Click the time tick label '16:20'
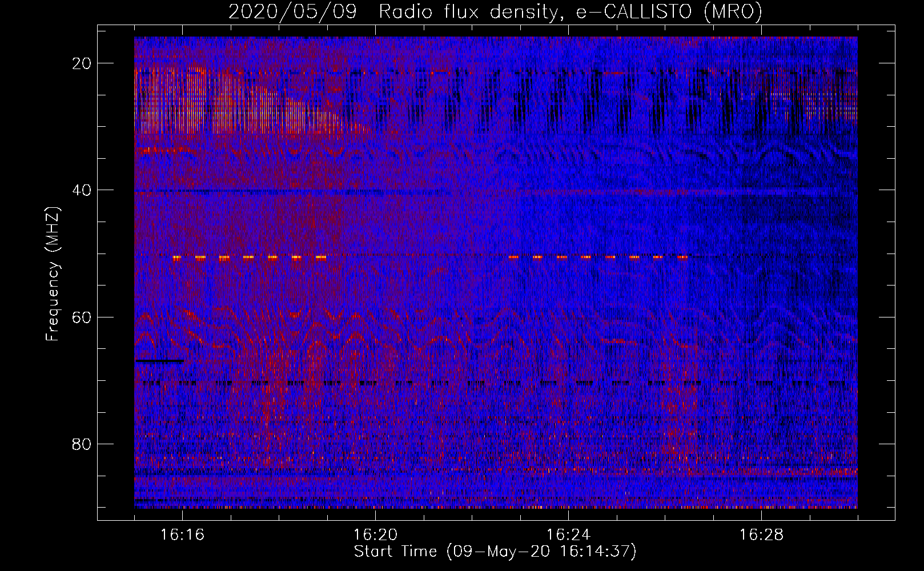 [375, 535]
